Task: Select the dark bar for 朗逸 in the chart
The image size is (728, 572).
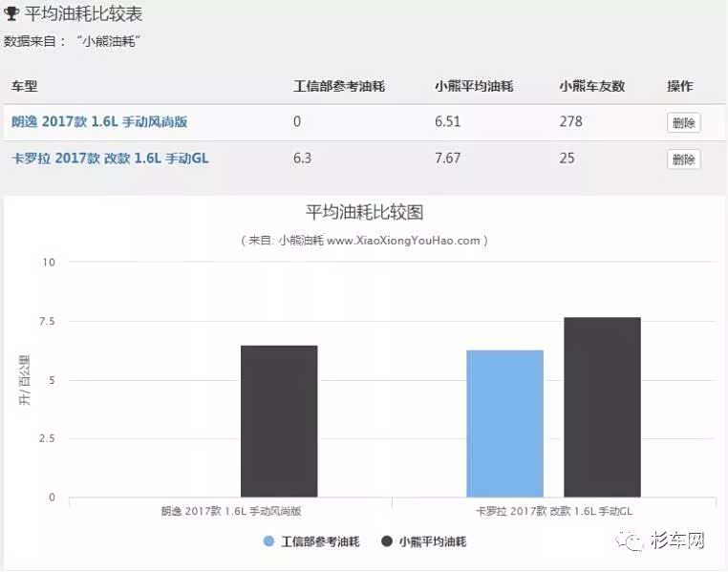Action: click(x=279, y=421)
